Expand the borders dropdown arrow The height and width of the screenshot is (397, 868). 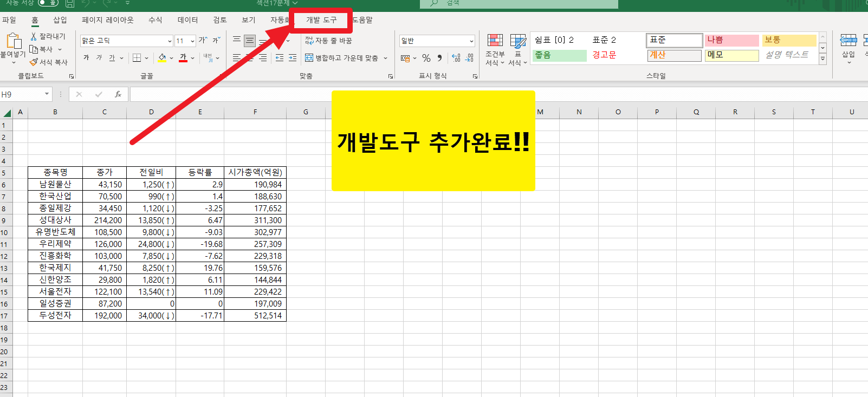pos(147,58)
